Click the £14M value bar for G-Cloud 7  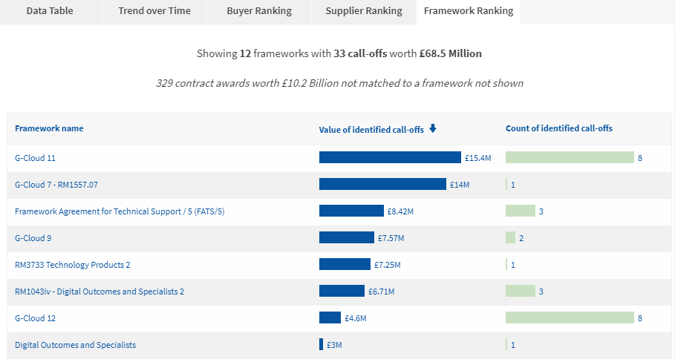point(382,184)
